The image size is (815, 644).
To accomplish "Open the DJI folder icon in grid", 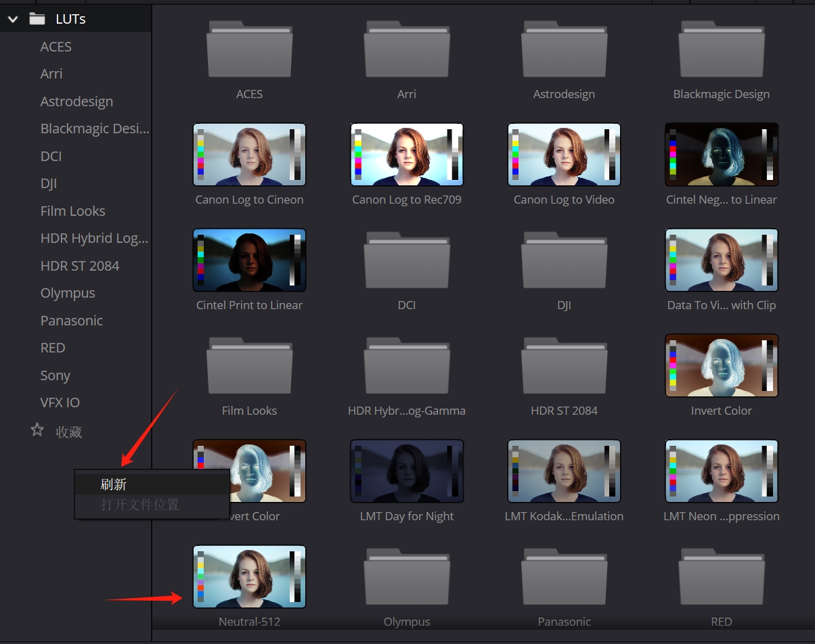I will 564,260.
